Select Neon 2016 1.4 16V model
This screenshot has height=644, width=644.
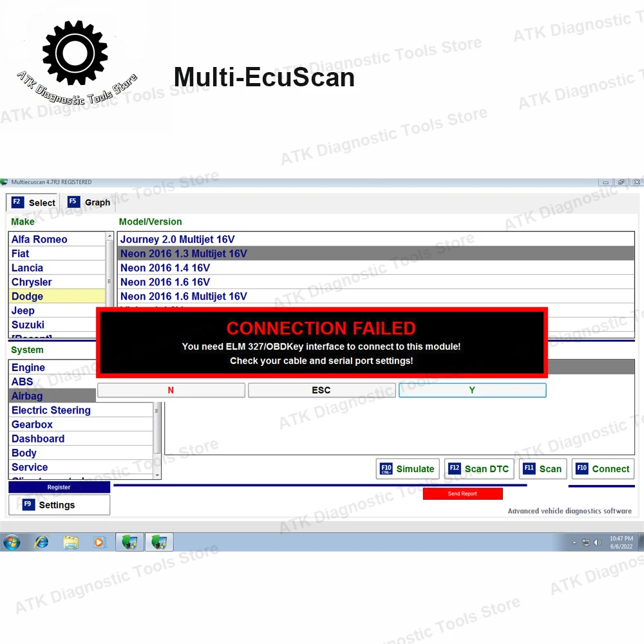click(x=376, y=268)
